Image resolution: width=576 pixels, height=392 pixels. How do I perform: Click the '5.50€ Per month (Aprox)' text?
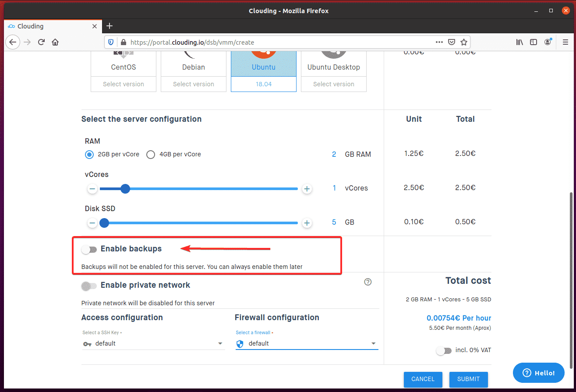(460, 328)
